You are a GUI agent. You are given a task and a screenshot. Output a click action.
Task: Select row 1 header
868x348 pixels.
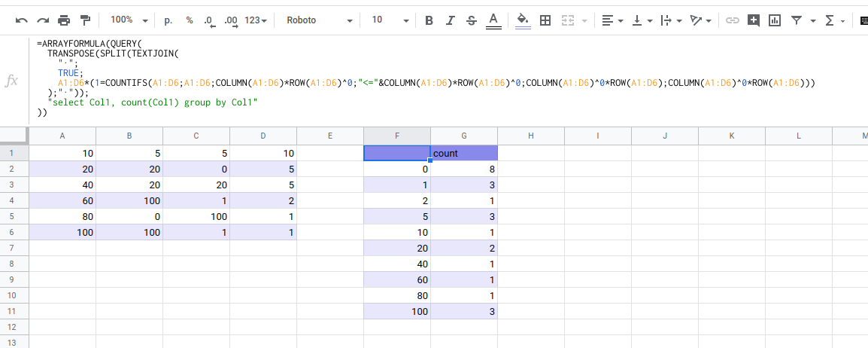click(14, 153)
